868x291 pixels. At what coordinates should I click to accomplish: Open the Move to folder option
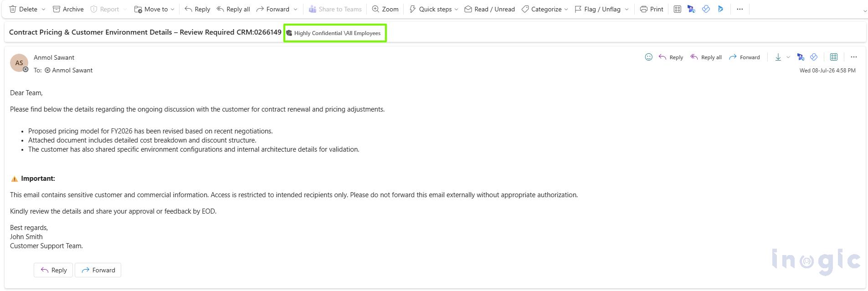pos(151,9)
